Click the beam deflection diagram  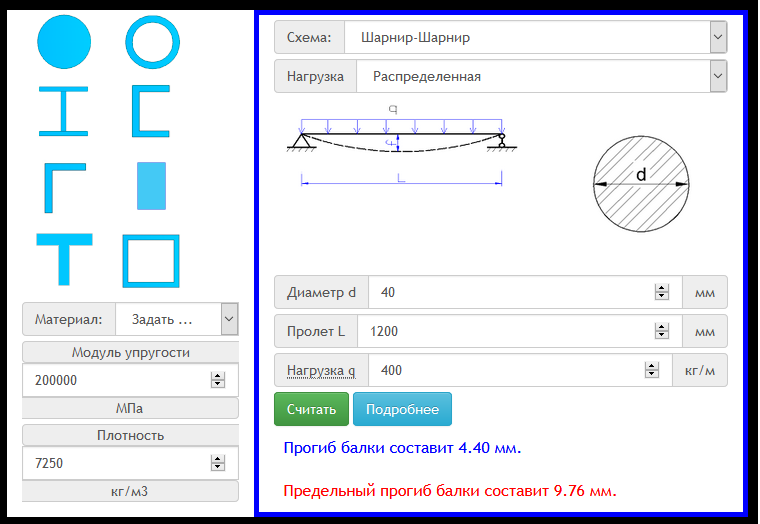tap(401, 145)
